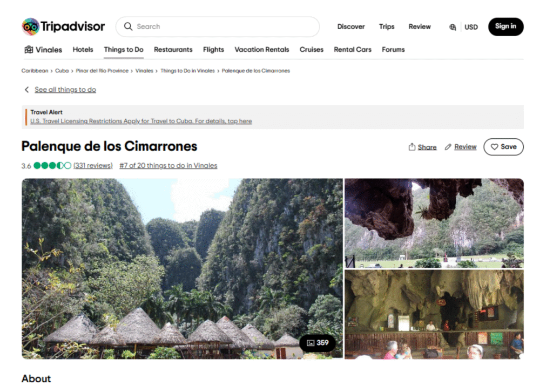Click the back arrow beside See all things to do
This screenshot has height=392, width=553.
(27, 90)
